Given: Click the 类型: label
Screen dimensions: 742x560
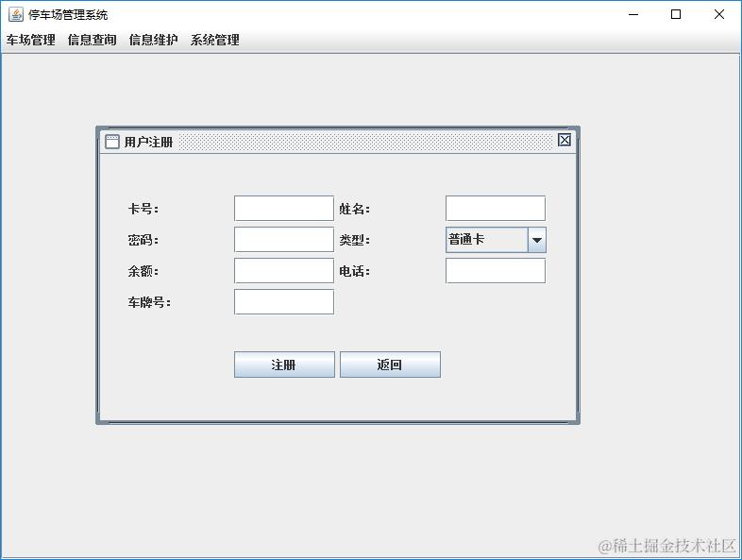Looking at the screenshot, I should (x=354, y=240).
